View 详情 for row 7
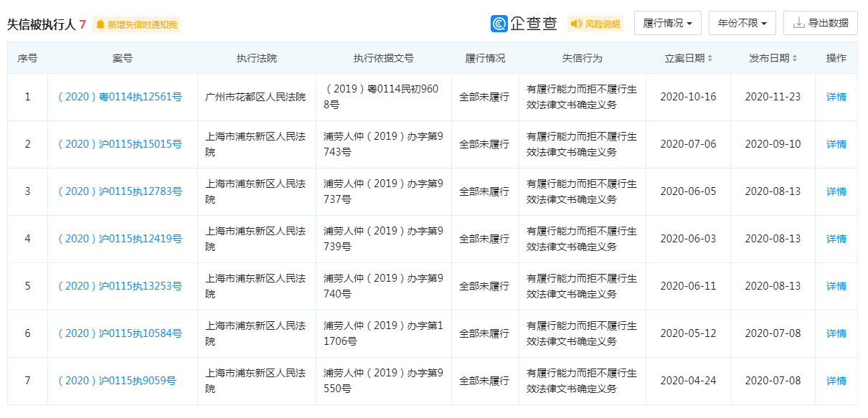Screen dimensions: 868x418 (x=836, y=381)
